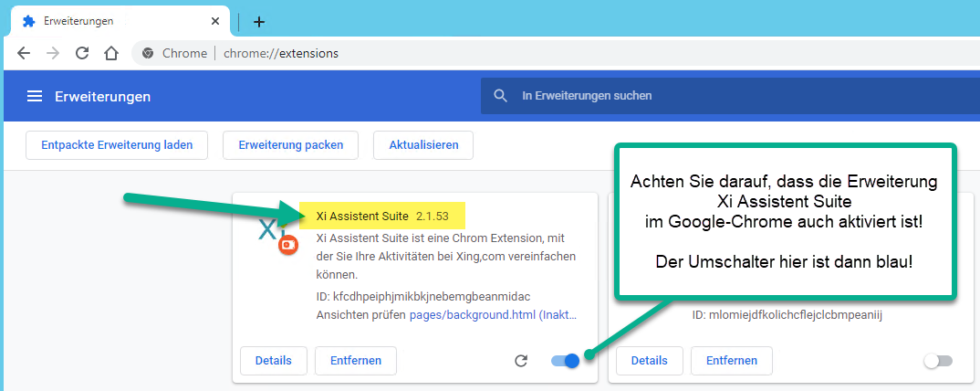Click the Xi Assistent Suite description text
This screenshot has height=391, width=980.
446,257
